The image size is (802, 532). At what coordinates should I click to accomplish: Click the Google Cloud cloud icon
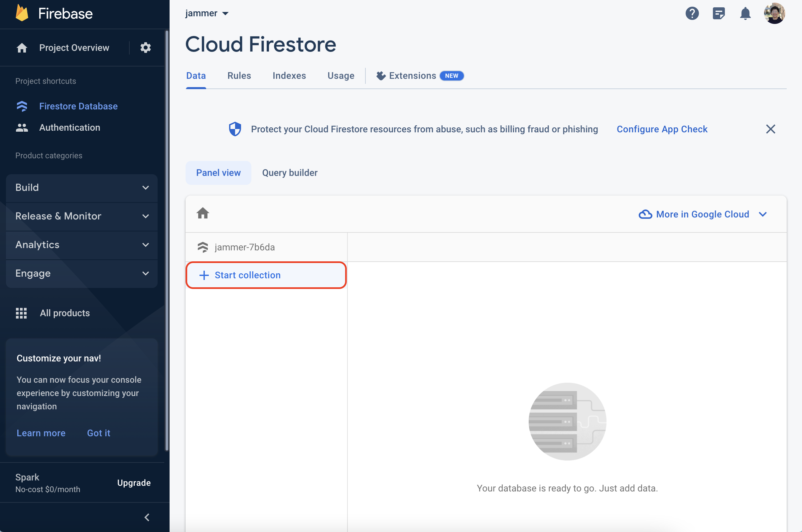tap(645, 214)
